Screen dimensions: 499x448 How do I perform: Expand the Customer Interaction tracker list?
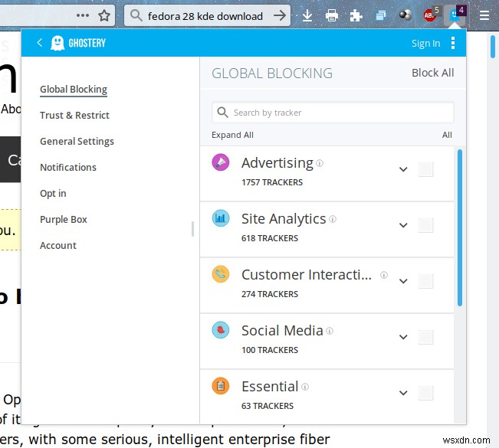click(x=403, y=281)
